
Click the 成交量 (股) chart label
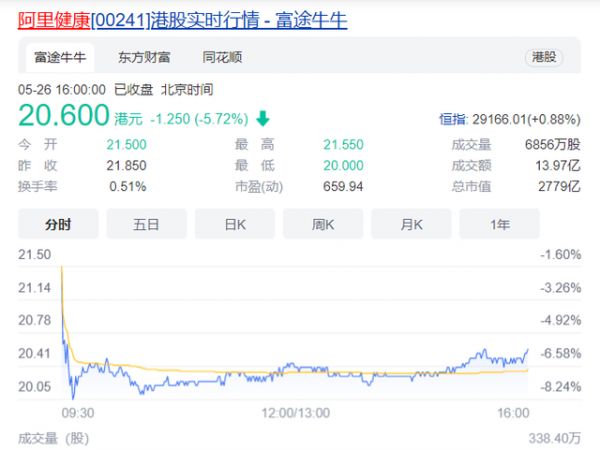pos(53,439)
